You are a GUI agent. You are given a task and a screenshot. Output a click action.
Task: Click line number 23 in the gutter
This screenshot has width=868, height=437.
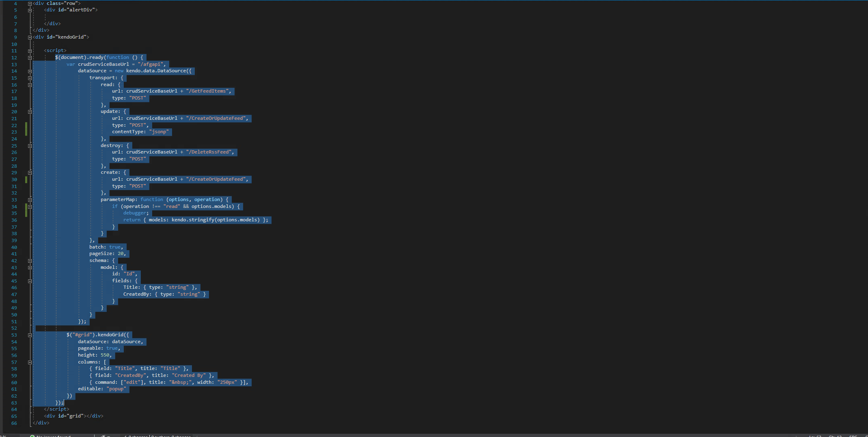[x=14, y=132]
